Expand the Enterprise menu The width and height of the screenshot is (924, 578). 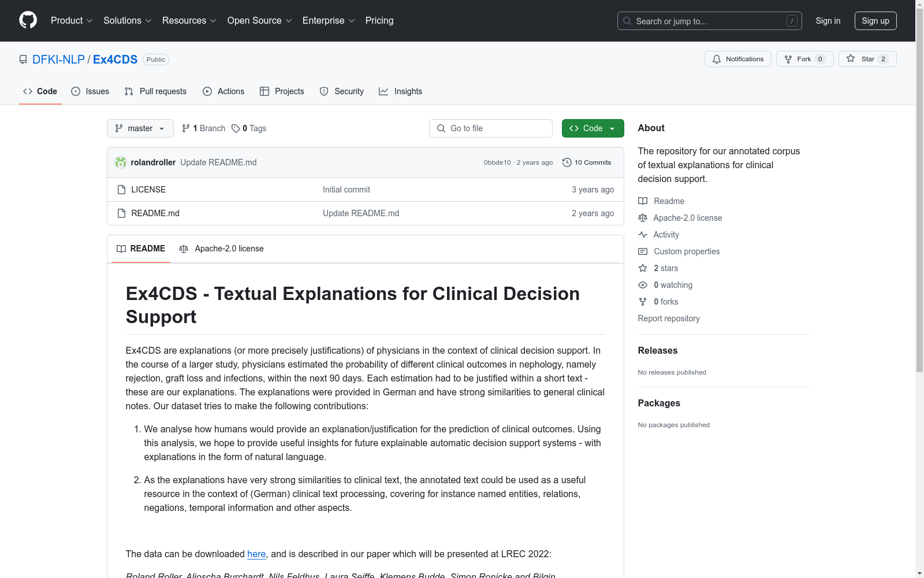point(329,20)
